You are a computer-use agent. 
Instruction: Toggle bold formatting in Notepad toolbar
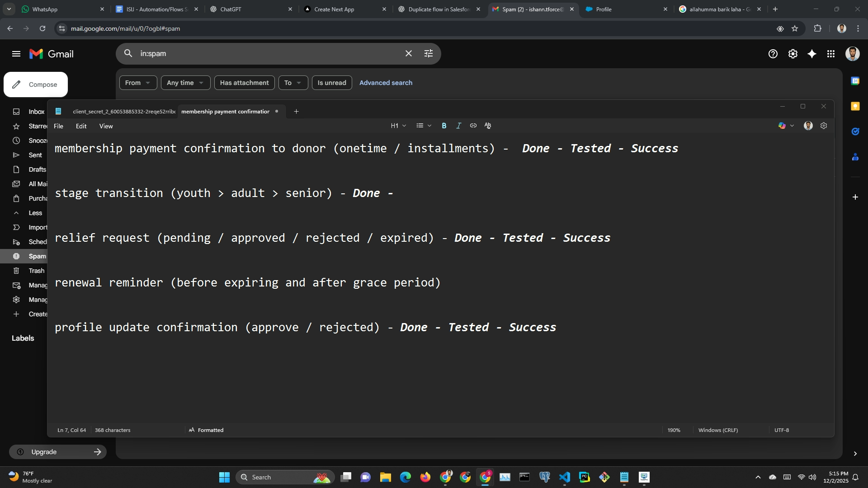pos(444,126)
